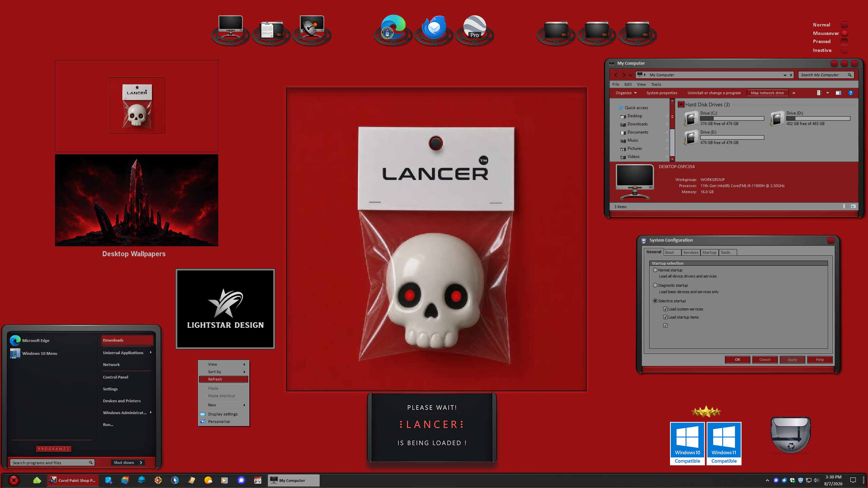Switch to the Boot tab in System Configuration
This screenshot has height=488, width=868.
click(x=672, y=252)
